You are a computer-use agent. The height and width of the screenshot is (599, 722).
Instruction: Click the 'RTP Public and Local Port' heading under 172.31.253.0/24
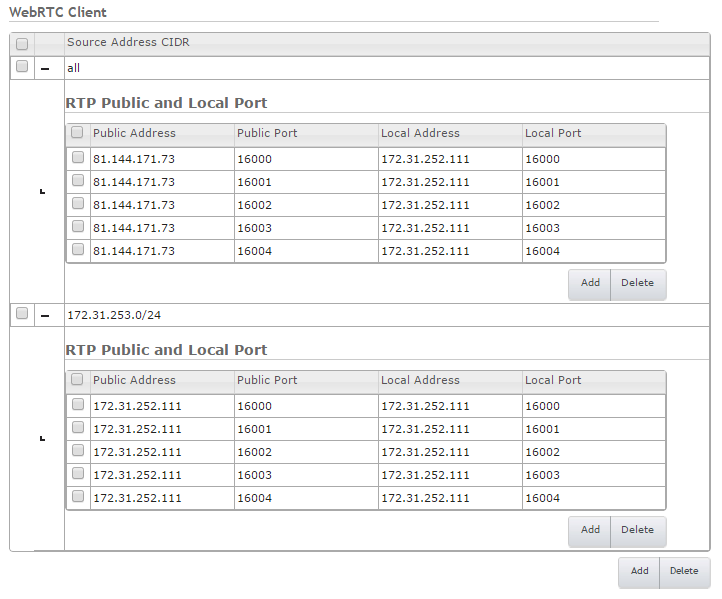[x=166, y=350]
